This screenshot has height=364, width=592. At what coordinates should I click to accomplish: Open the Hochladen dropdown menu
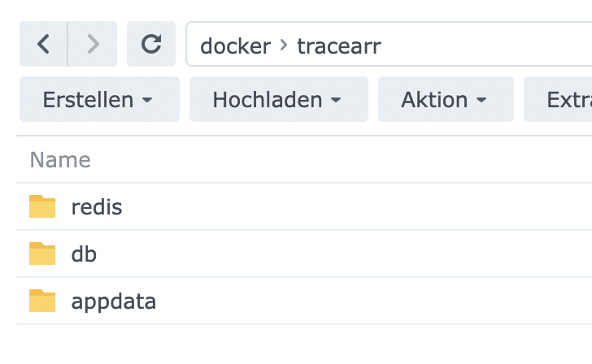click(278, 100)
